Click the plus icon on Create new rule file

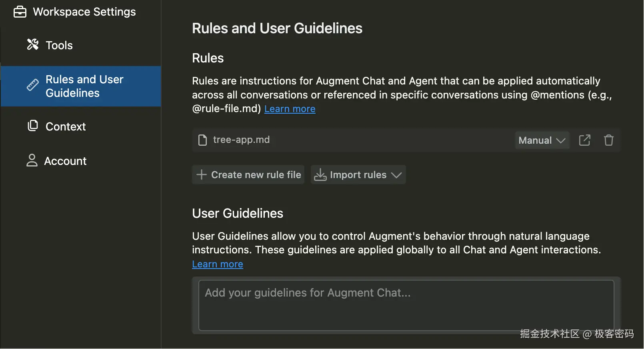pos(202,174)
